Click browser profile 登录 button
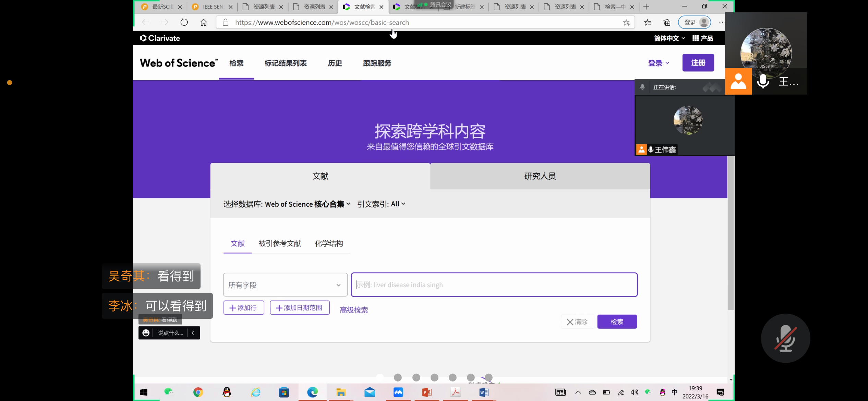The width and height of the screenshot is (868, 401). point(695,22)
